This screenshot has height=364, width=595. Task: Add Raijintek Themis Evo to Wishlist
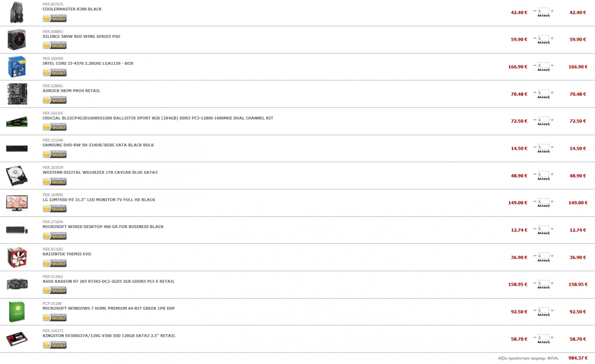[55, 263]
